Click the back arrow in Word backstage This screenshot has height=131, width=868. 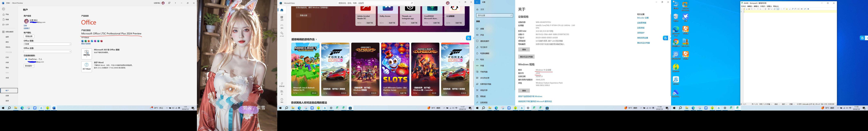point(3,9)
